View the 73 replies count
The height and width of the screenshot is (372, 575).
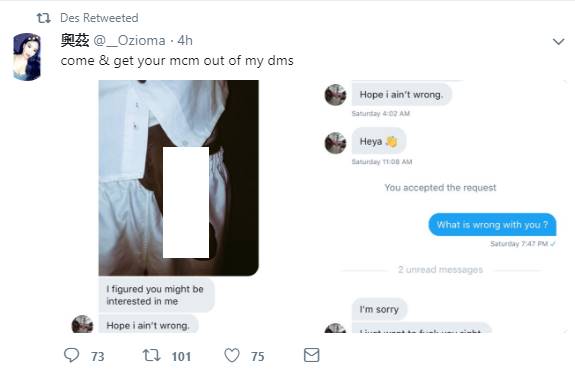click(x=98, y=356)
